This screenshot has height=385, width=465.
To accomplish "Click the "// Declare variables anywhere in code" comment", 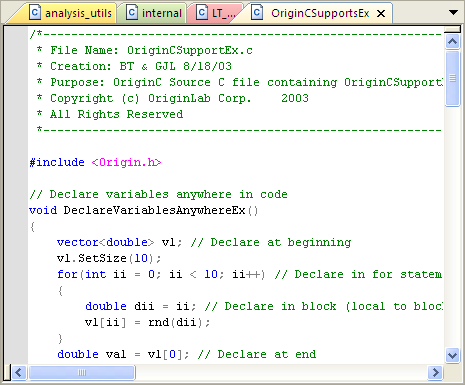I will tap(158, 194).
